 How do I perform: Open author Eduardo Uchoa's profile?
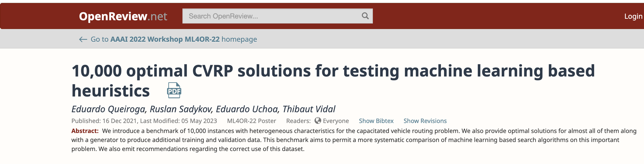(247, 109)
